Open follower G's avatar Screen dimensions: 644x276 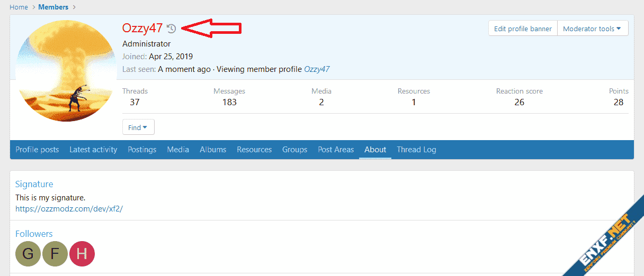click(x=28, y=254)
